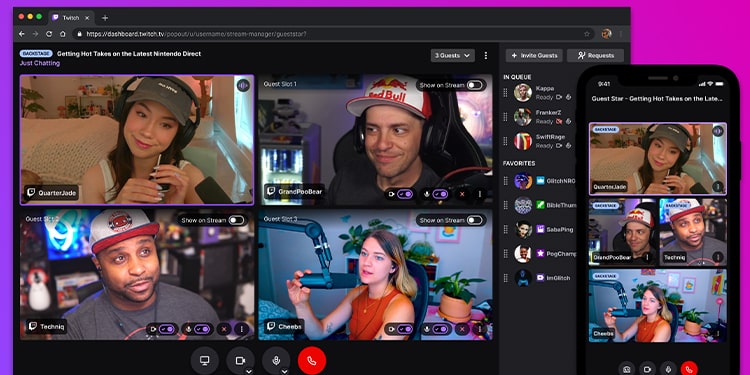Open Techniq's options on the phone

717,257
